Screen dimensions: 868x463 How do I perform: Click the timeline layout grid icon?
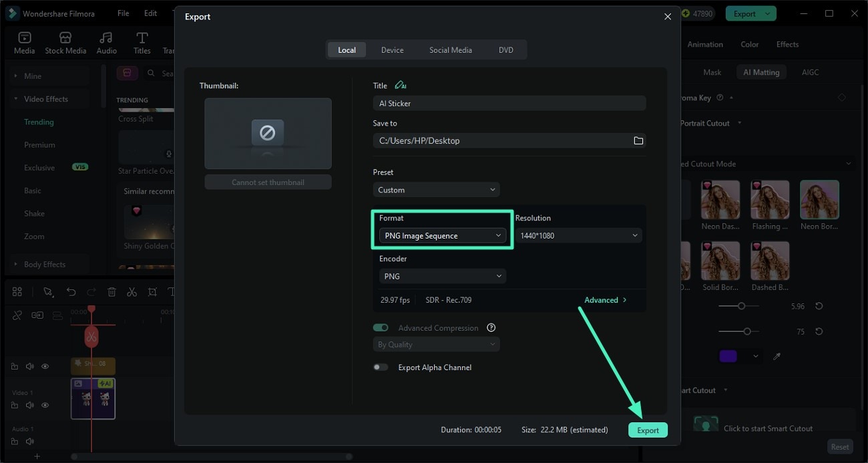coord(17,292)
